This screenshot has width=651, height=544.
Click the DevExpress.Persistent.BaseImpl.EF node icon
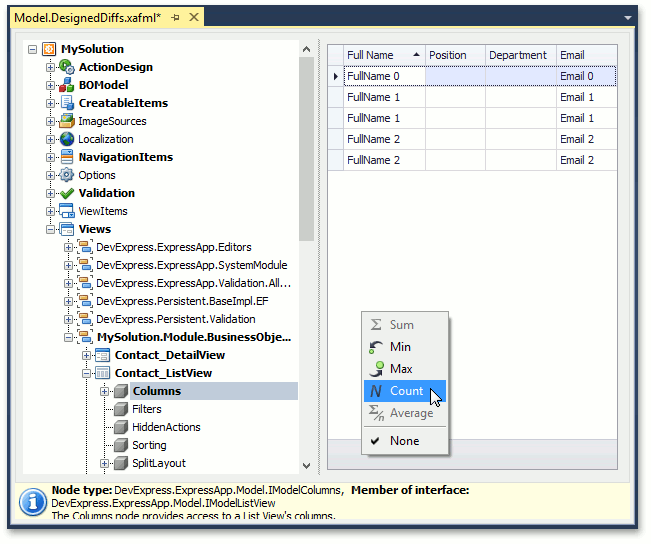tap(85, 301)
